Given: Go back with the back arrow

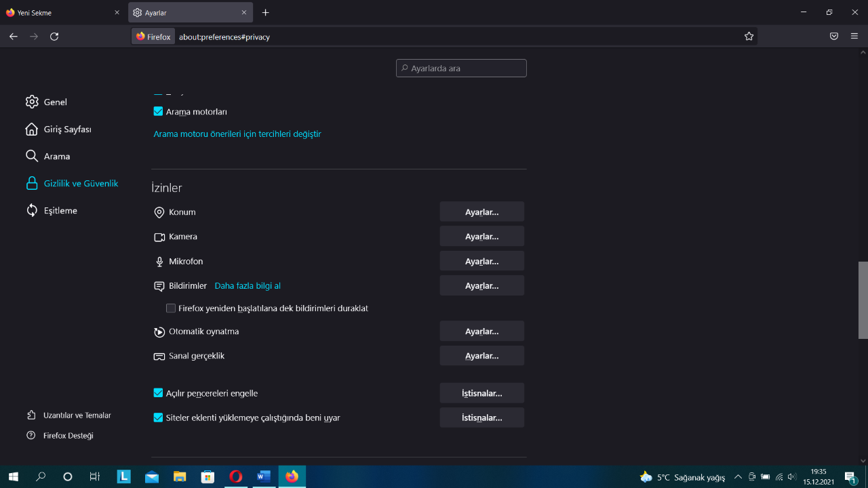Looking at the screenshot, I should pos(14,37).
